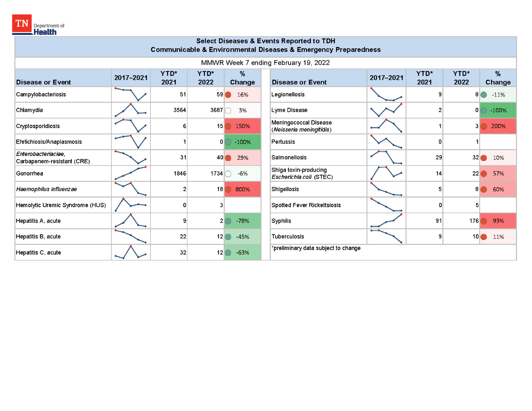Select the Gonorrhea 2017–2021 sparkline chart

pos(131,173)
